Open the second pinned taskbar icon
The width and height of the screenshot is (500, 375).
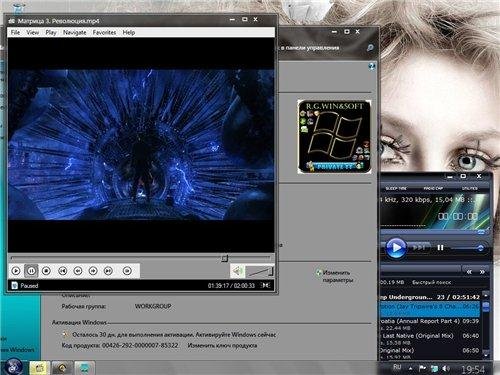[x=62, y=368]
